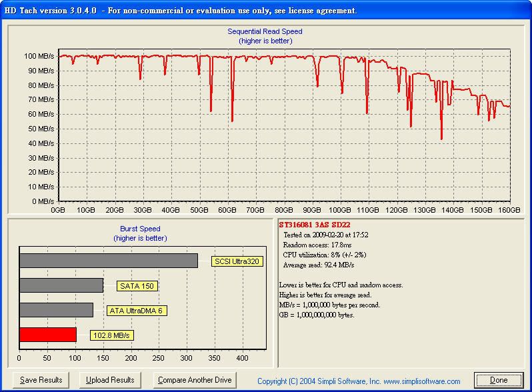Click the 102.8 MB/s result label
Image resolution: width=532 pixels, height=392 pixels.
click(x=104, y=335)
